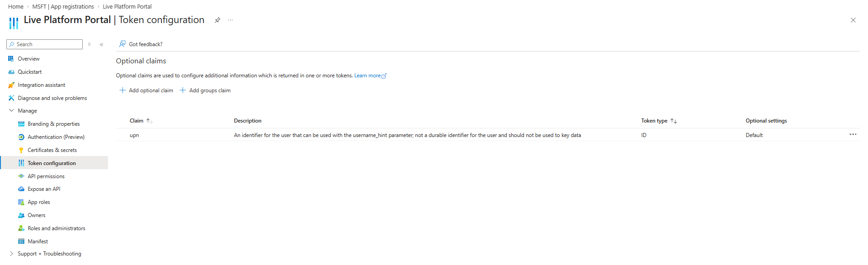Open Diagnose and solve problems
The height and width of the screenshot is (265, 868).
(52, 98)
